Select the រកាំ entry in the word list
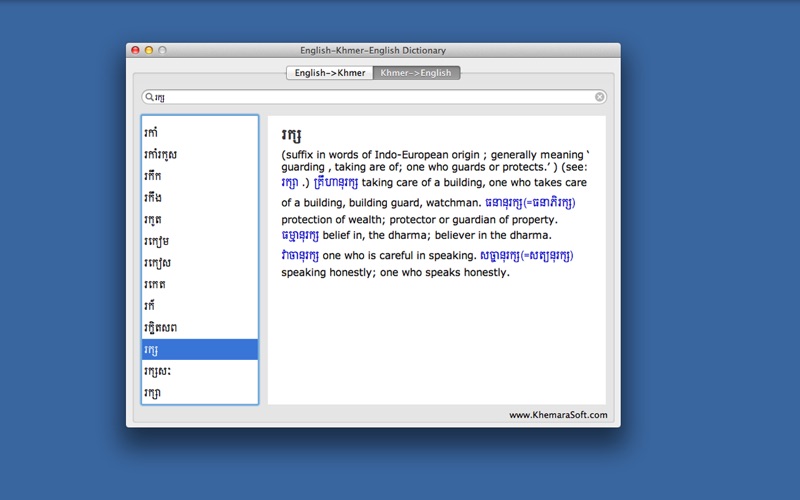 200,133
